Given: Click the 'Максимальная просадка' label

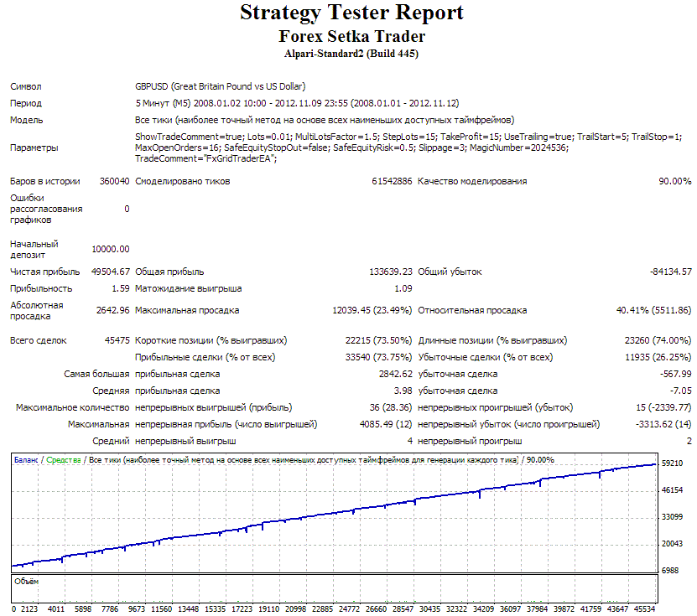Looking at the screenshot, I should coord(187,310).
